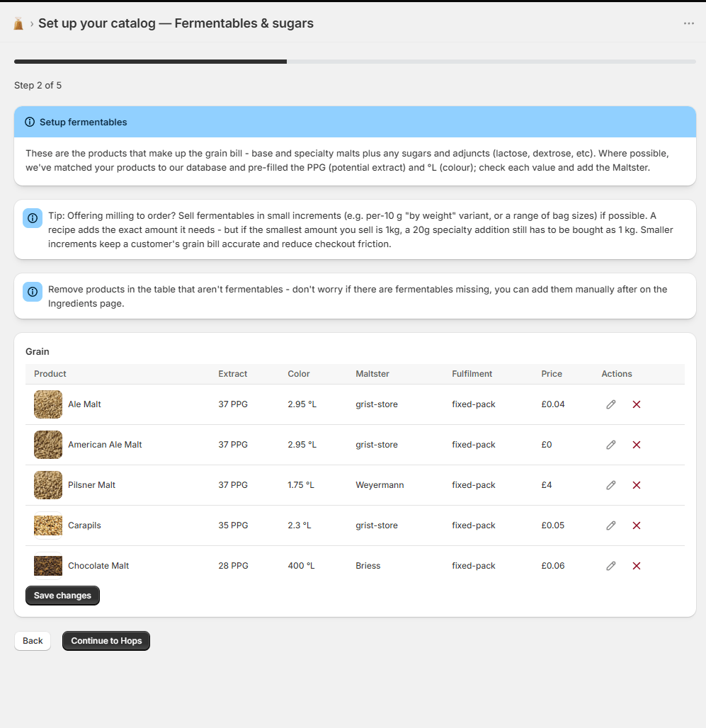Viewport: 706px width, 728px height.
Task: Click the American Ale Malt thumbnail image
Action: (48, 445)
